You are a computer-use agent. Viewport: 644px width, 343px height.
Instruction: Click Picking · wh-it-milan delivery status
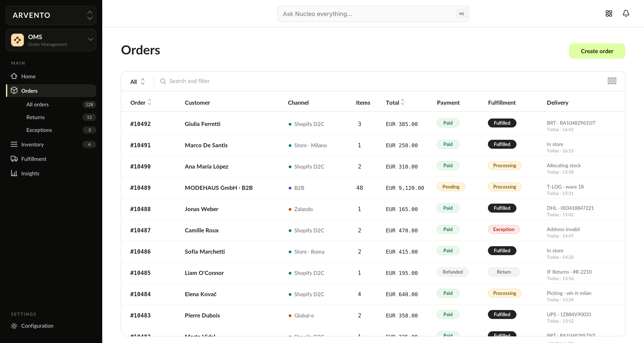tap(569, 293)
